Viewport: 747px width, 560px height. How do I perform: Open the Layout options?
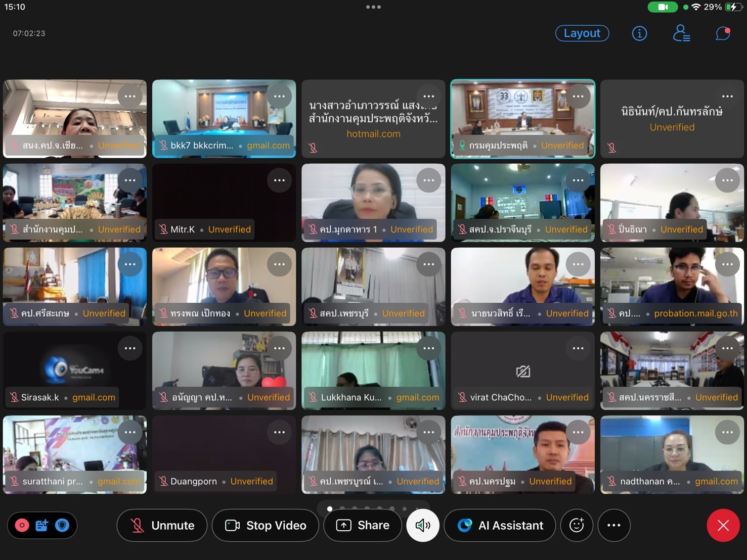point(582,33)
